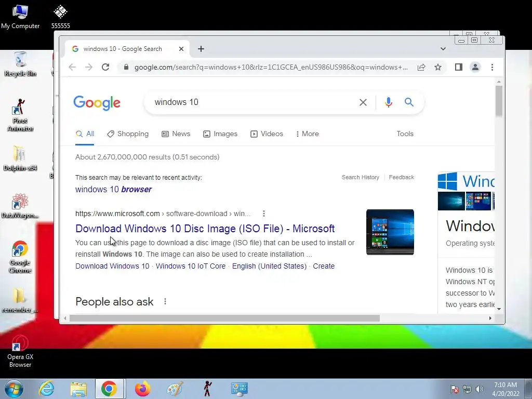View site info via padlock icon
The image size is (532, 399).
coord(126,67)
